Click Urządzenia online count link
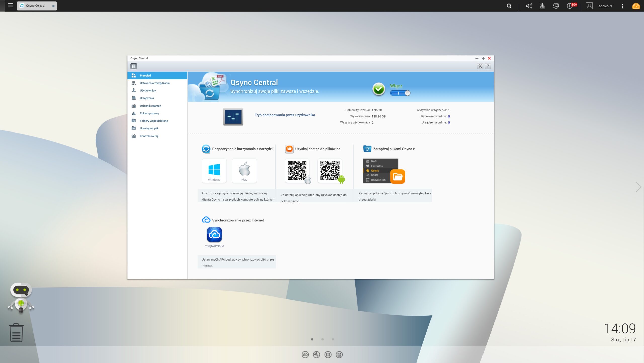 pyautogui.click(x=449, y=122)
